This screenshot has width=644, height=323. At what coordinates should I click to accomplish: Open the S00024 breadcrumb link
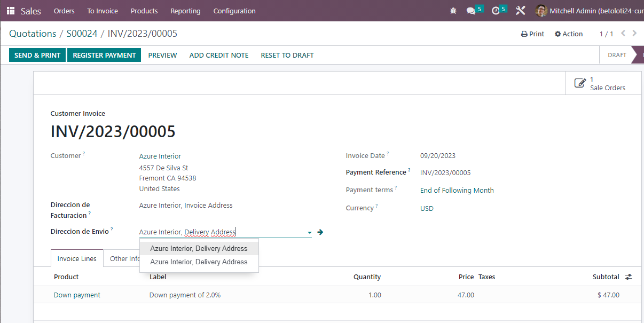pyautogui.click(x=82, y=34)
